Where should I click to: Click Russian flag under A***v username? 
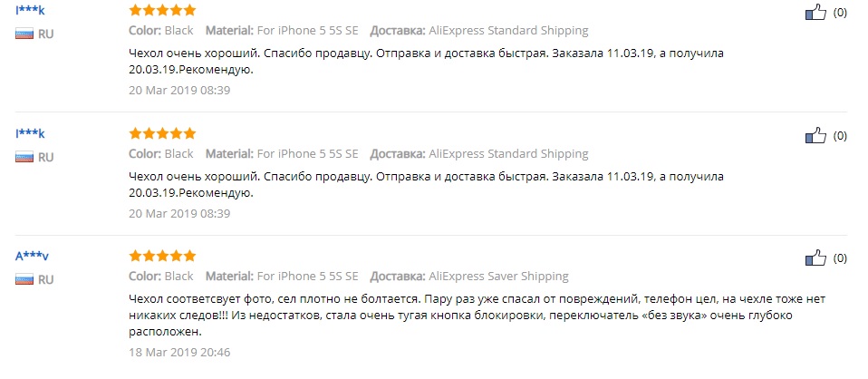tap(24, 279)
